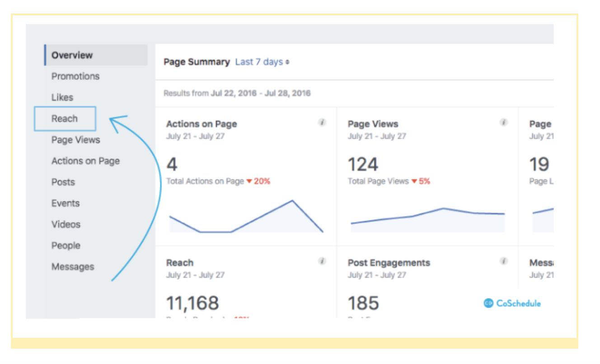Select People in the sidebar
Viewport: 600px width, 364px height.
(66, 246)
